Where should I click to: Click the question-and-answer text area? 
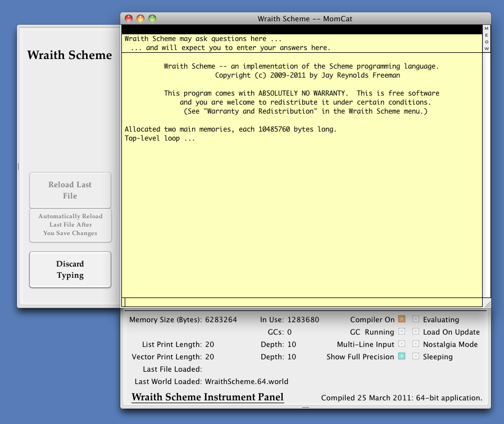pos(302,43)
